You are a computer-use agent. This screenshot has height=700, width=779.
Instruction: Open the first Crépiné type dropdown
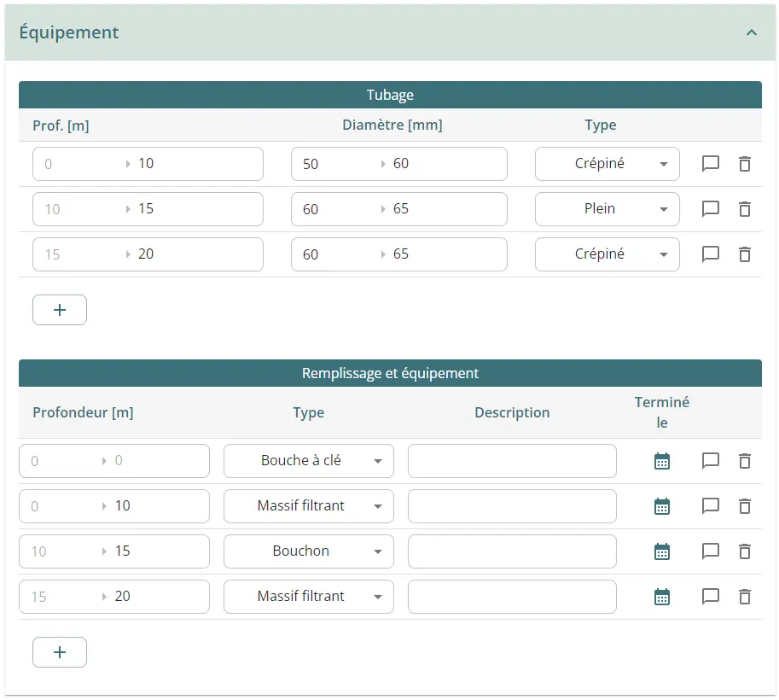click(607, 164)
